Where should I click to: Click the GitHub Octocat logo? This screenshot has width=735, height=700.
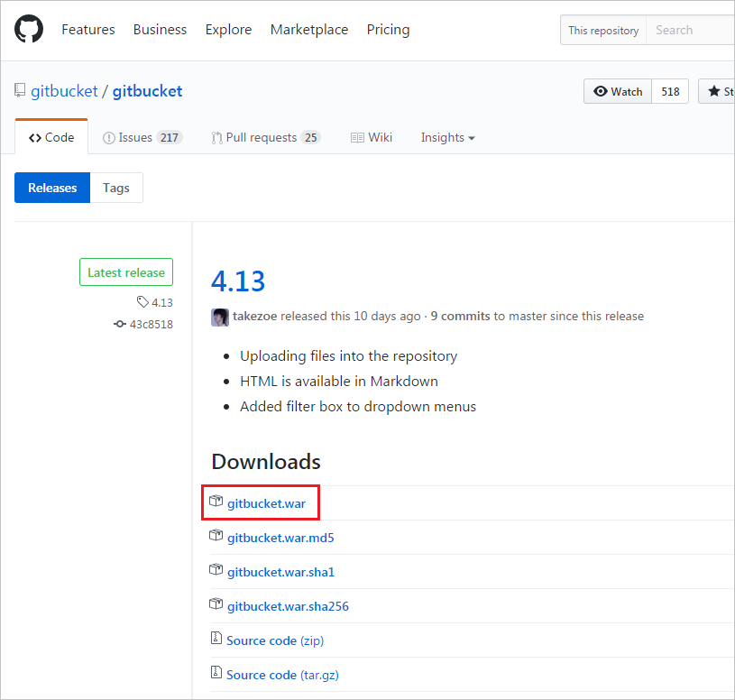tap(29, 29)
